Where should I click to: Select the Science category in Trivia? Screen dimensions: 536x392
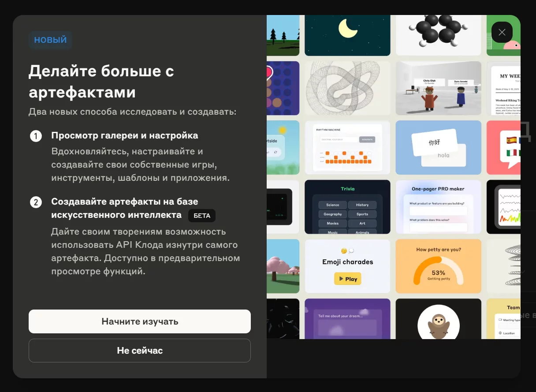pyautogui.click(x=332, y=205)
